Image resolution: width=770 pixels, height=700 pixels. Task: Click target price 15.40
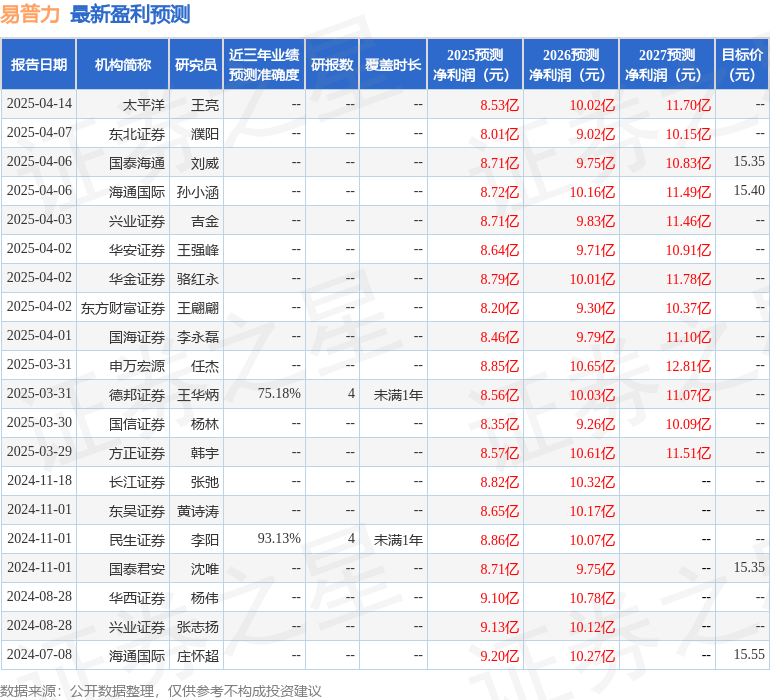pos(749,190)
